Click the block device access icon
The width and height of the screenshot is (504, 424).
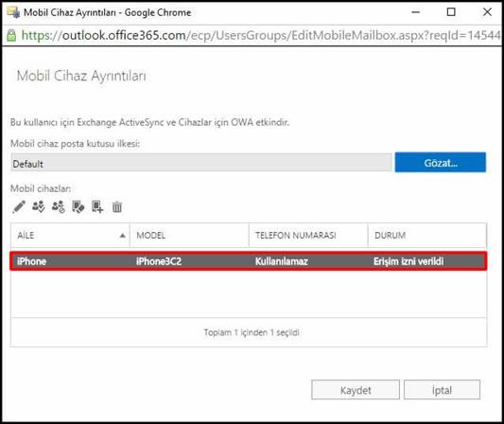[x=59, y=206]
